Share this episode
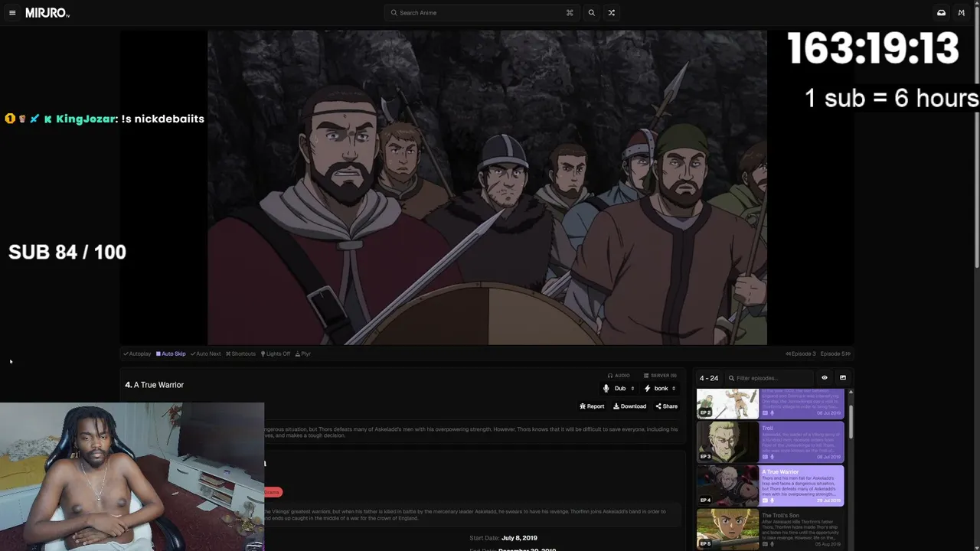Image resolution: width=980 pixels, height=551 pixels. [x=666, y=406]
